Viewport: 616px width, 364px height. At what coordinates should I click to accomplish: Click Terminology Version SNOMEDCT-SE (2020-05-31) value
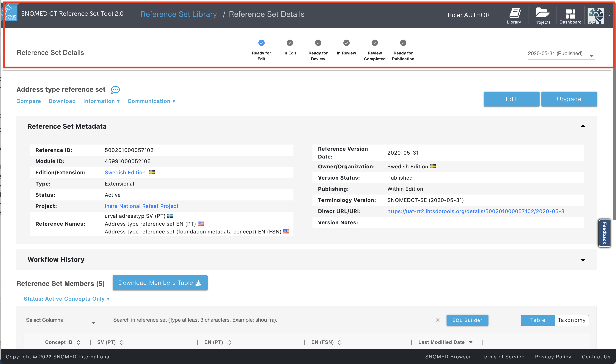click(x=425, y=200)
